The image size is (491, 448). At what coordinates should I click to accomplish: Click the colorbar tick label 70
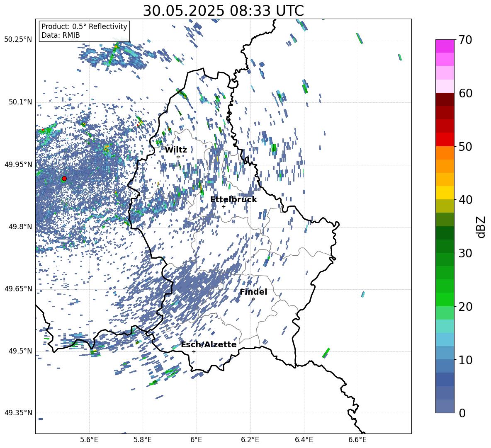[x=466, y=40]
